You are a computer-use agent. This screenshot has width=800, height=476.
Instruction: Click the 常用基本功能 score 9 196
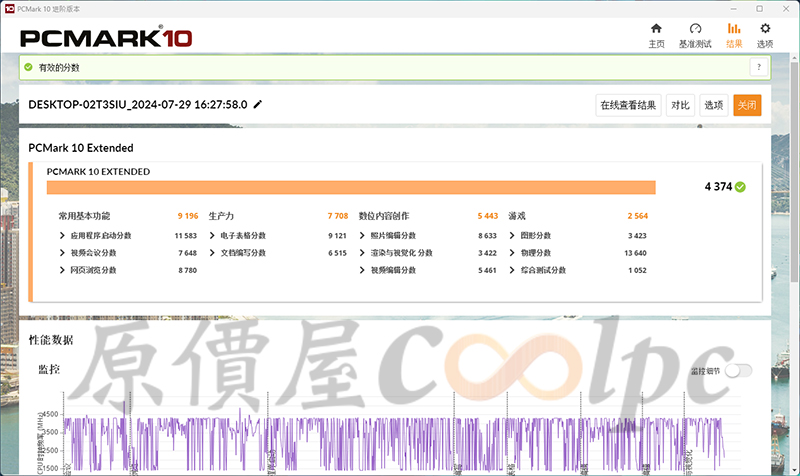(x=188, y=216)
